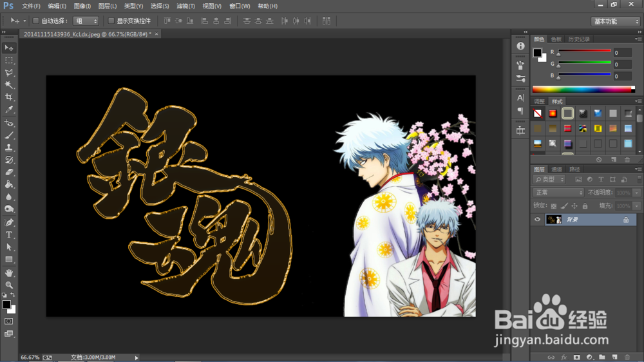
Task: Open the Character panel icon
Action: [520, 98]
